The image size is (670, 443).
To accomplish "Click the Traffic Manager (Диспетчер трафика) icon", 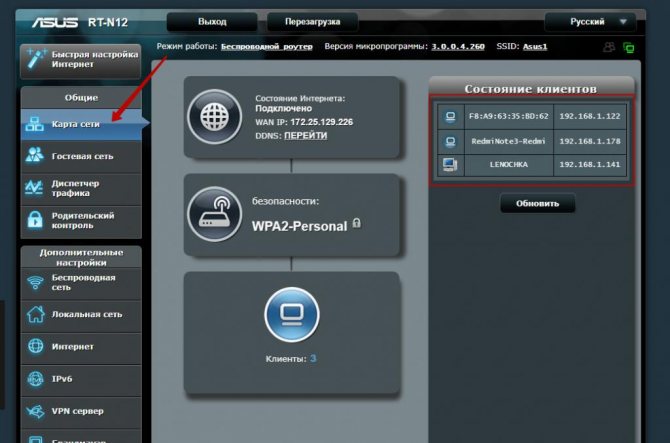I will coord(35,187).
